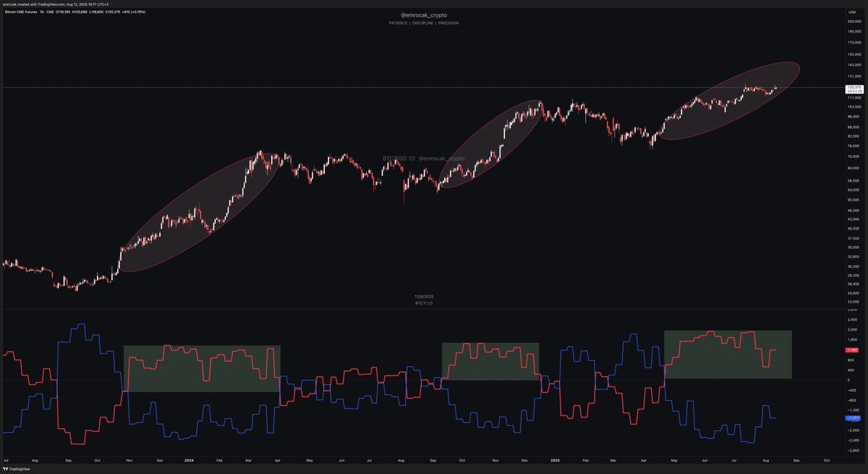Click the blue indicator value label -1,501
This screenshot has width=868, height=474.
tap(852, 418)
